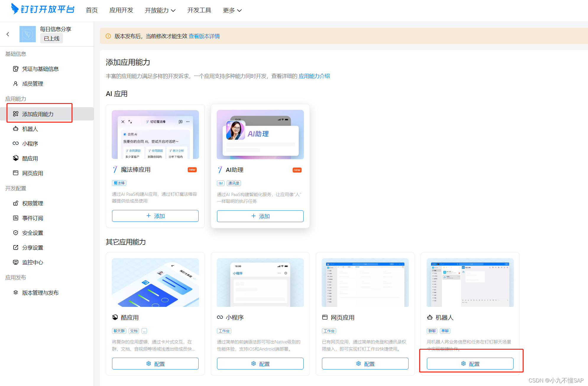Viewport: 588px width, 386px height.
Task: Click the 机器人 robot icon in sidebar
Action: [x=16, y=129]
